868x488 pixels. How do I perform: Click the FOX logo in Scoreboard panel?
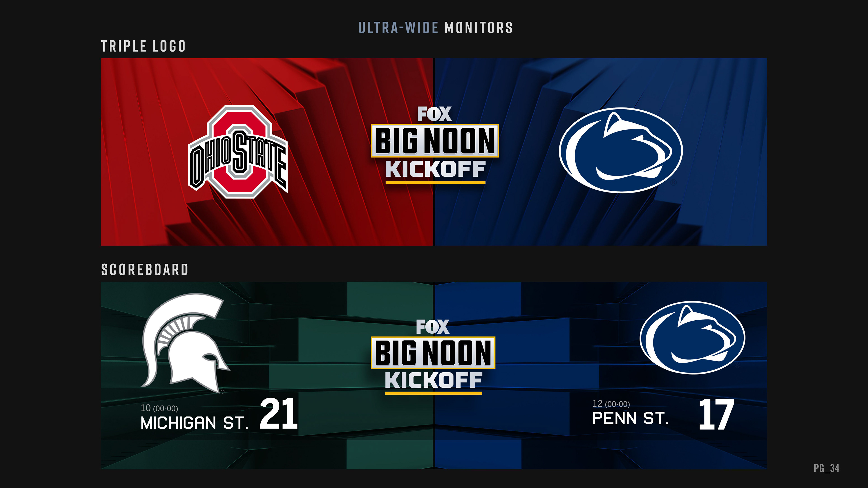coord(433,327)
